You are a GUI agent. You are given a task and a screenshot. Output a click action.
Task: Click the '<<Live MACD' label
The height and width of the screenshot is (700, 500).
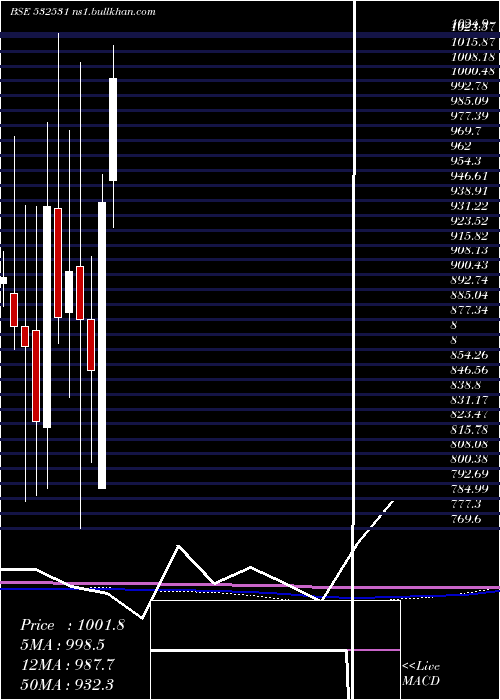421,673
